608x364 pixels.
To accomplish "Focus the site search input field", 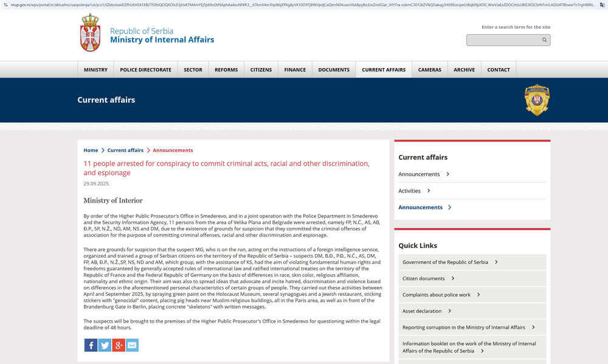I will (x=508, y=40).
